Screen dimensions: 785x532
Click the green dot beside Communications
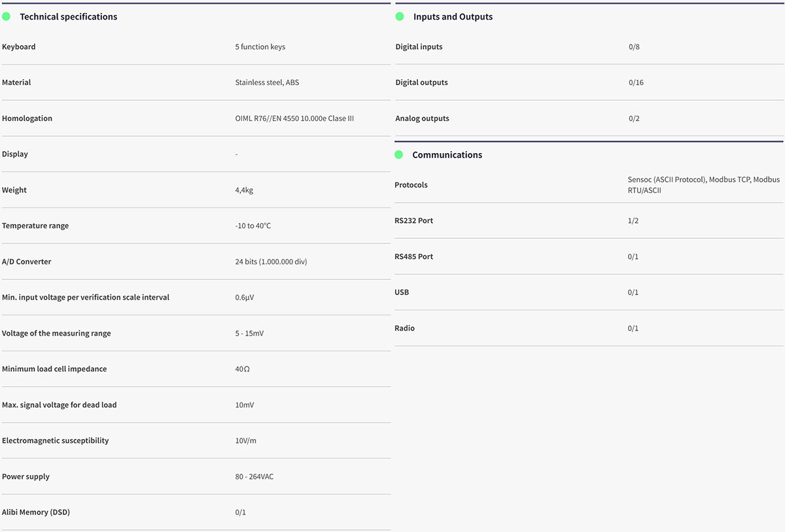tap(399, 154)
